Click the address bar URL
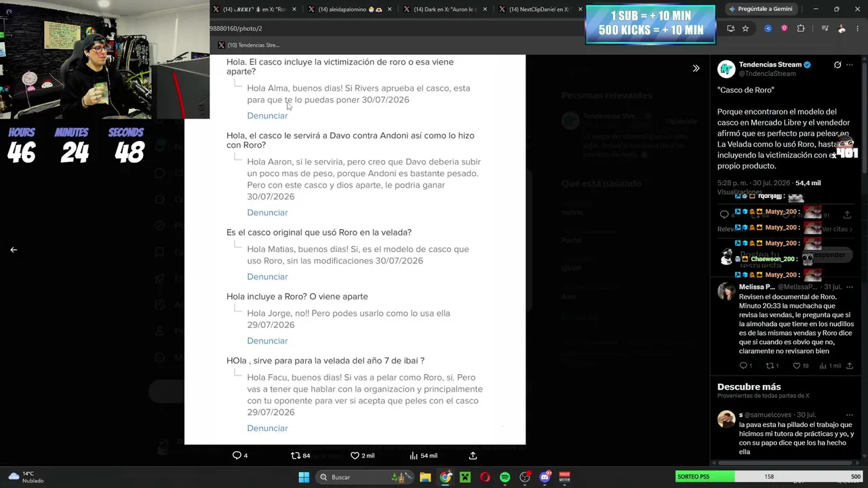This screenshot has height=488, width=868. pyautogui.click(x=236, y=28)
